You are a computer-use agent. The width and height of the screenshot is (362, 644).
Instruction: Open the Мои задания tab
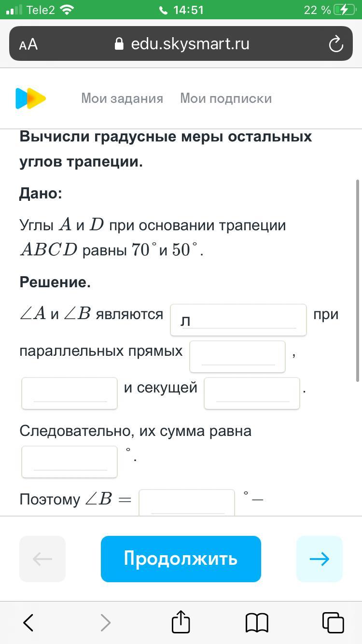pyautogui.click(x=122, y=98)
